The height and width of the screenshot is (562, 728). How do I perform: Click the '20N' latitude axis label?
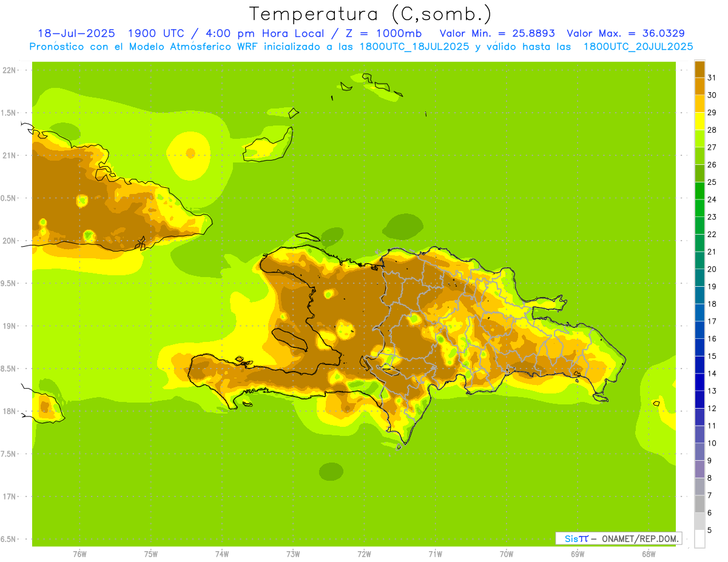[8, 241]
